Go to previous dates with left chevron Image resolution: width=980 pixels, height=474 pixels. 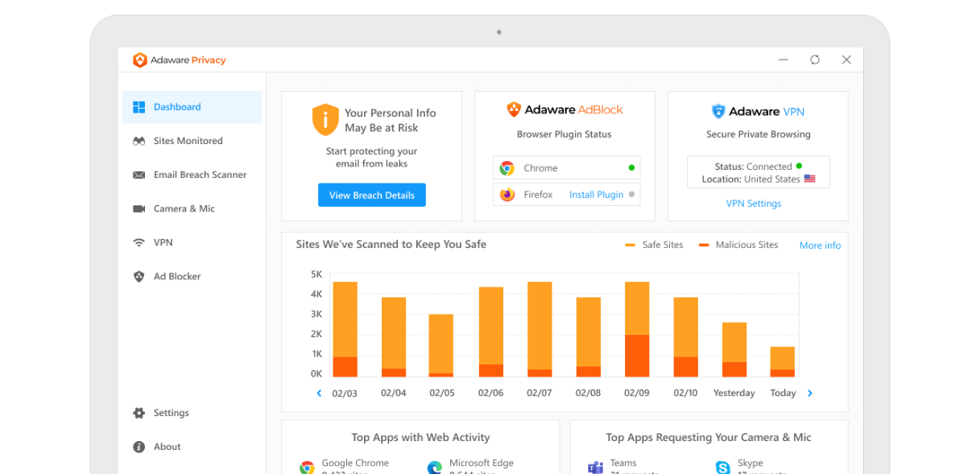(319, 394)
